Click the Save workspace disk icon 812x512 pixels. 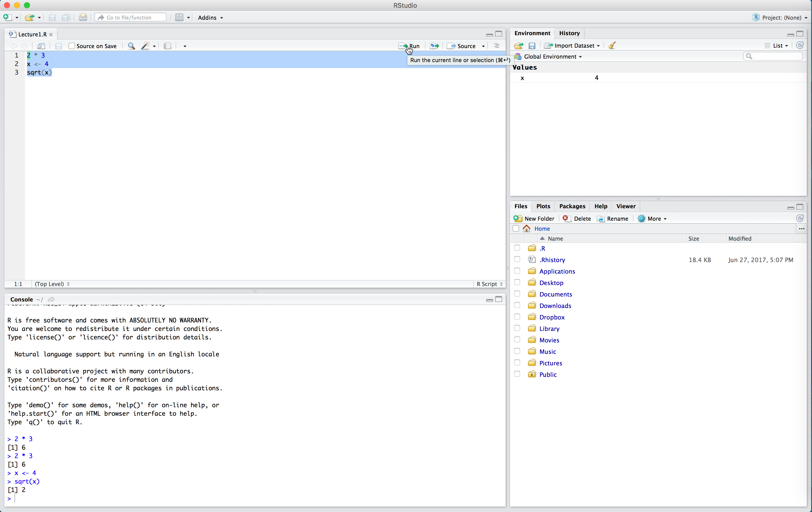click(532, 46)
